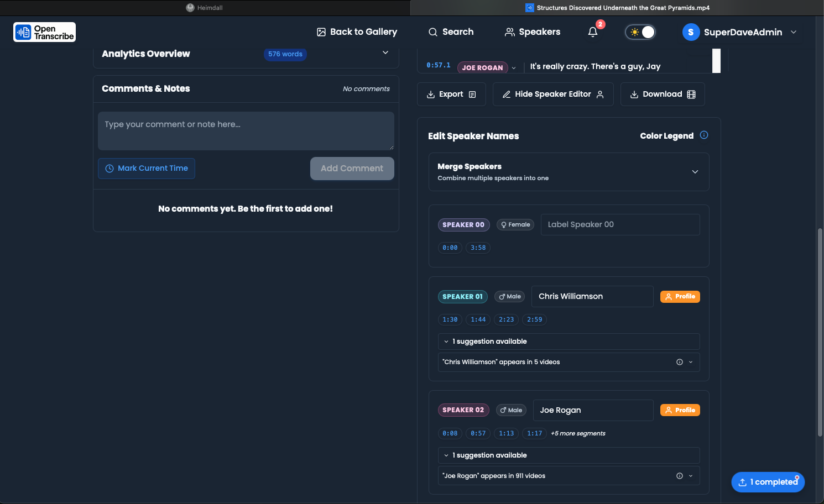Viewport: 824px width, 504px height.
Task: Show +5 more segments for Speaker 02
Action: pos(578,434)
